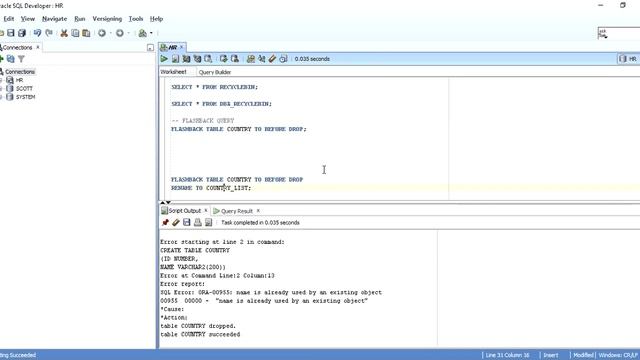Click the SQL Tuning Advisor icon
The height and width of the screenshot is (360, 640).
pos(208,59)
